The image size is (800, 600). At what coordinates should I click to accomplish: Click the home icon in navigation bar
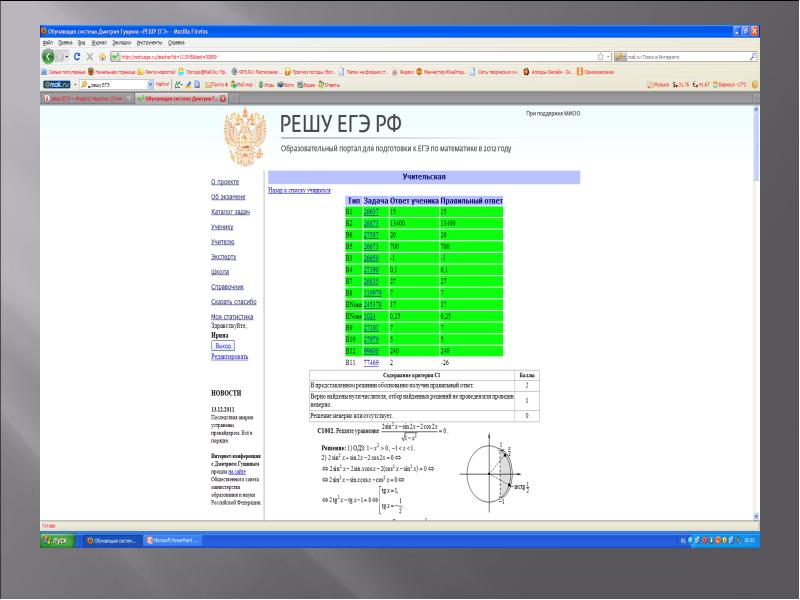[x=102, y=57]
